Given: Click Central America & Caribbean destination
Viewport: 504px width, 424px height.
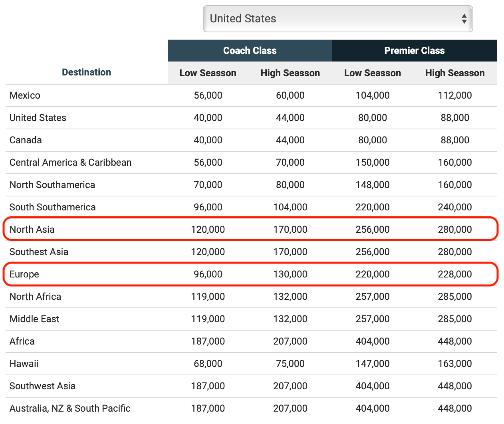Looking at the screenshot, I should (70, 162).
